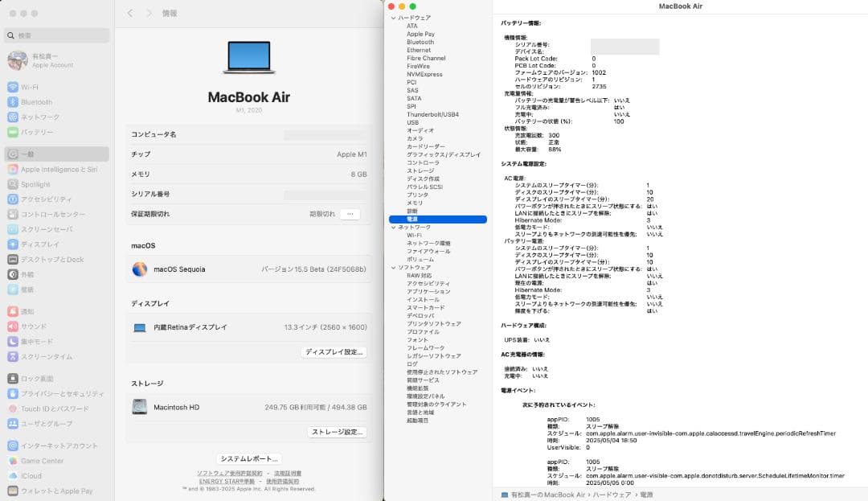The image size is (868, 501).
Task: Go back in System Settings
Action: click(x=130, y=13)
